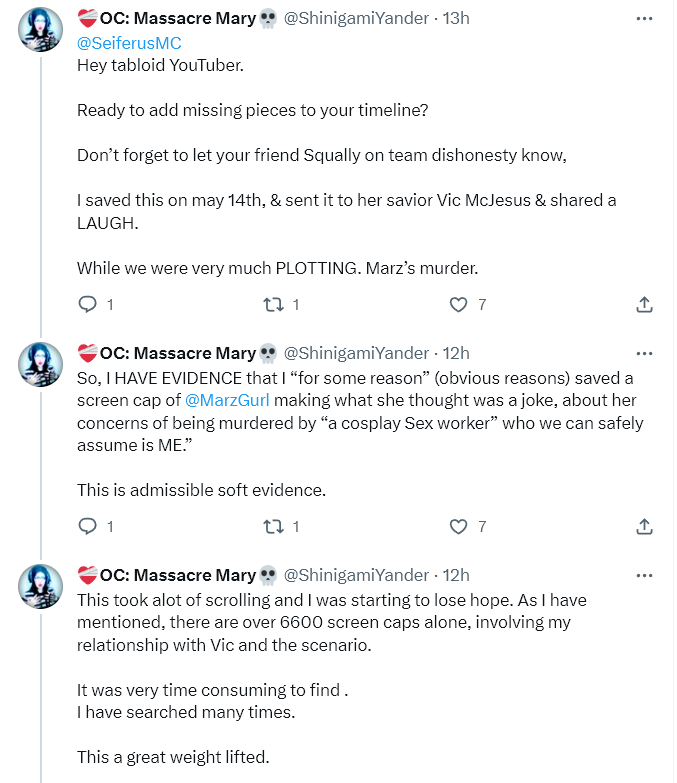
Task: Like the first tweet about missing timeline pieces
Action: (x=459, y=304)
